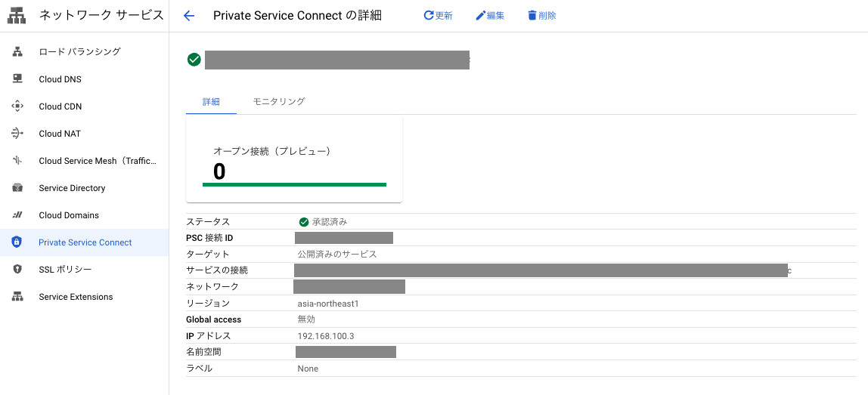This screenshot has width=868, height=395.
Task: Select the 詳細 tab
Action: 211,101
